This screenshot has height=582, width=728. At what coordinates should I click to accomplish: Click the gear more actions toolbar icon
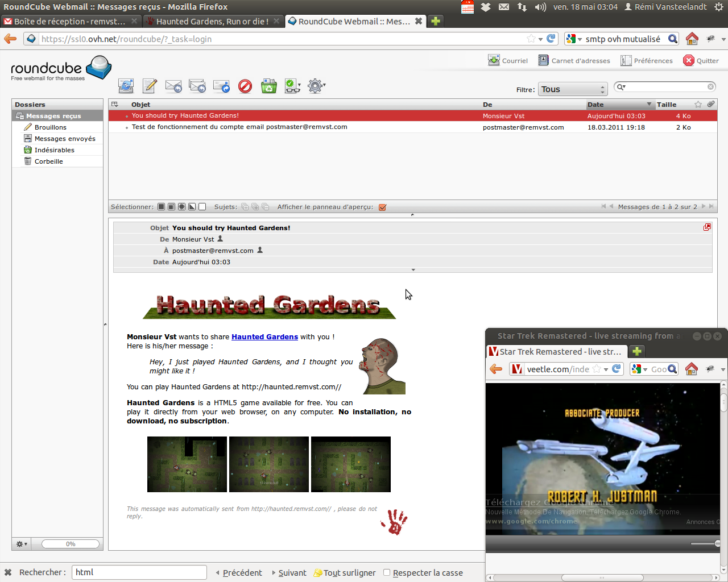click(316, 86)
